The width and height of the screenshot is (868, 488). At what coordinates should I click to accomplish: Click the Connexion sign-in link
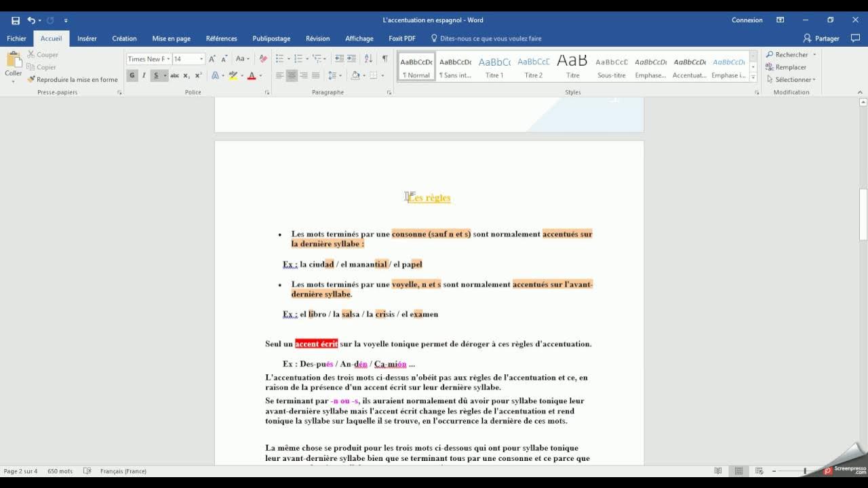tap(747, 20)
